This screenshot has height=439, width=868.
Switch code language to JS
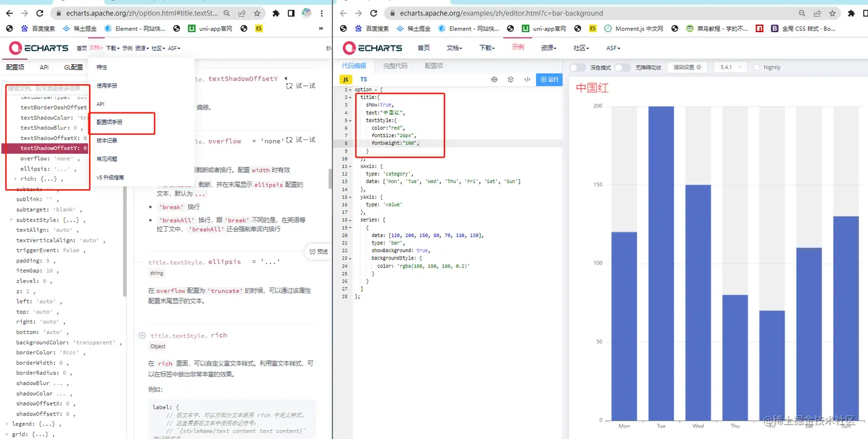coord(346,79)
